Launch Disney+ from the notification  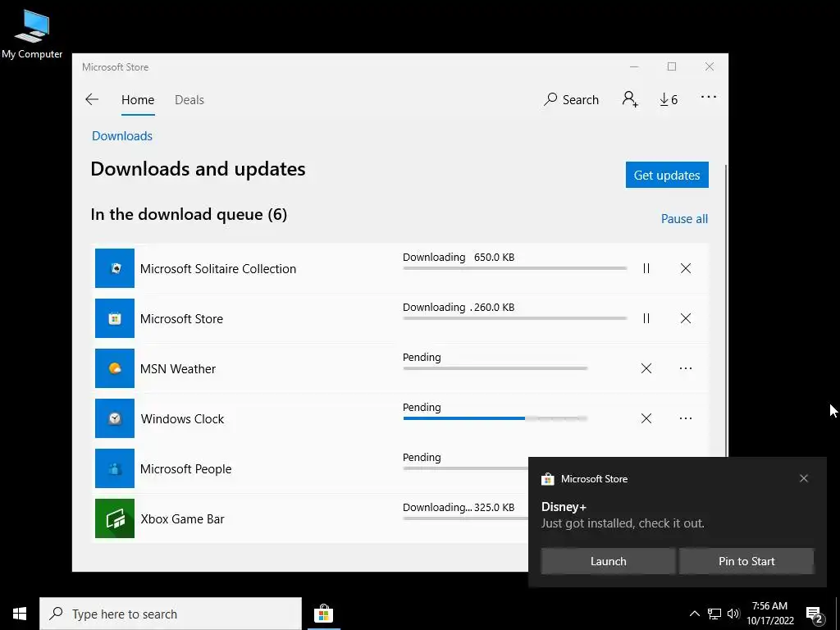coord(608,561)
